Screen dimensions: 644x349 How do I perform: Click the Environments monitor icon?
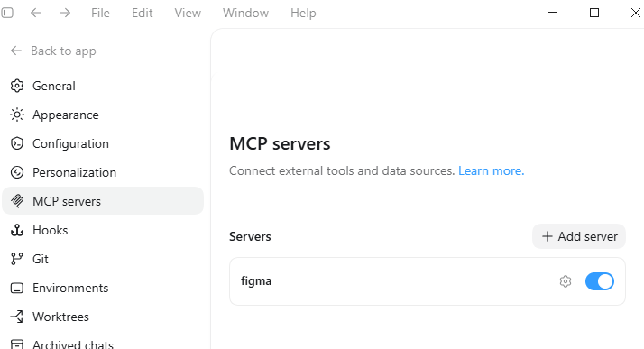[17, 288]
